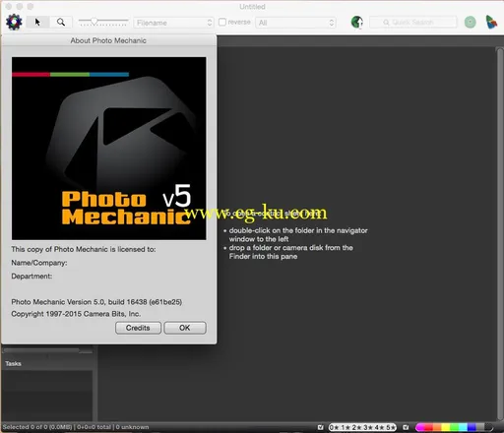Click the Name/Company label
This screenshot has height=433, width=504.
coord(39,263)
